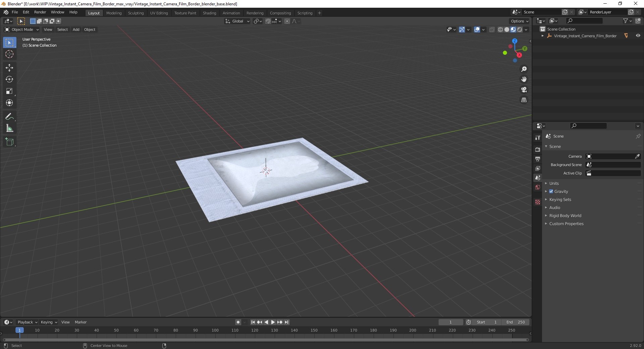
Task: Open the View Layer properties tab
Action: (x=538, y=168)
